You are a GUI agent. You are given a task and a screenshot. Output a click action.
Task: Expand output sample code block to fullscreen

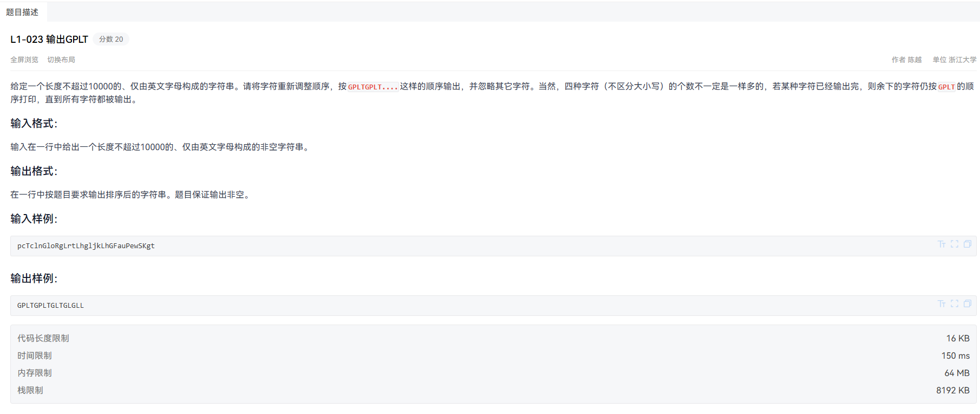coord(955,304)
